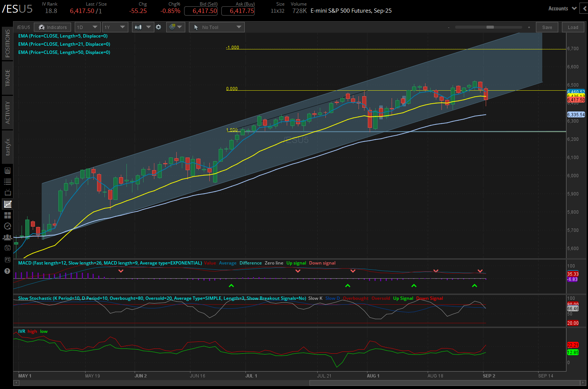588x389 pixels.
Task: Click the JUL 1 date axis label
Action: tap(251, 376)
